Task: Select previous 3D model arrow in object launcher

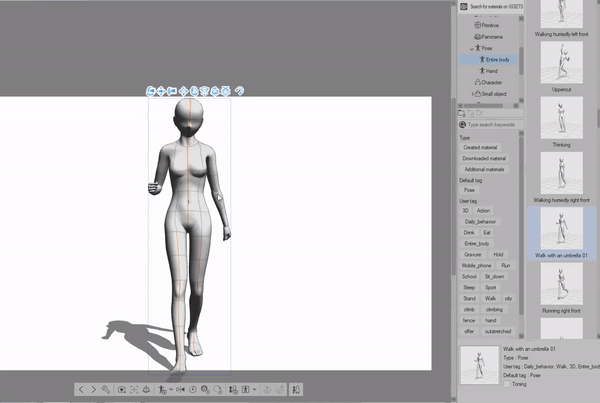Action: [x=81, y=390]
